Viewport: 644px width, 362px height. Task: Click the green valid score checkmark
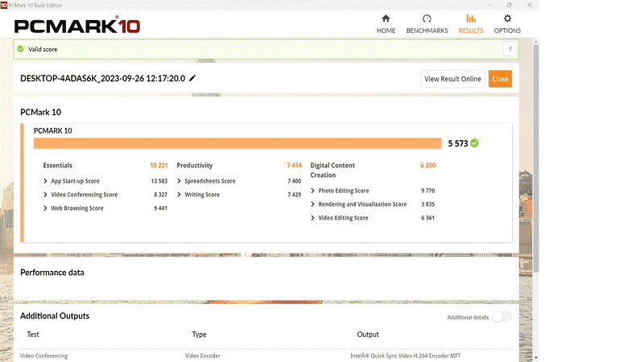[x=21, y=49]
